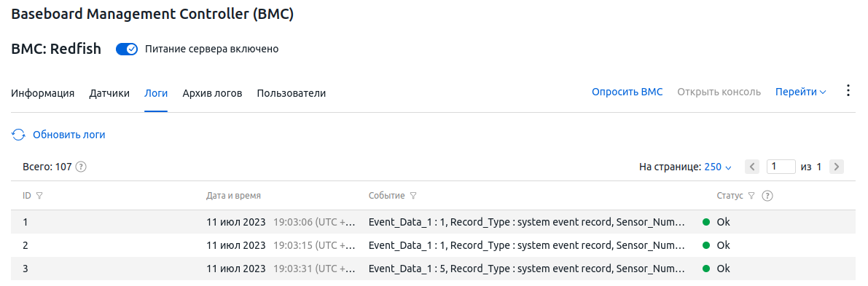Expand the Перейти dropdown
This screenshot has height=286, width=868.
coord(800,92)
